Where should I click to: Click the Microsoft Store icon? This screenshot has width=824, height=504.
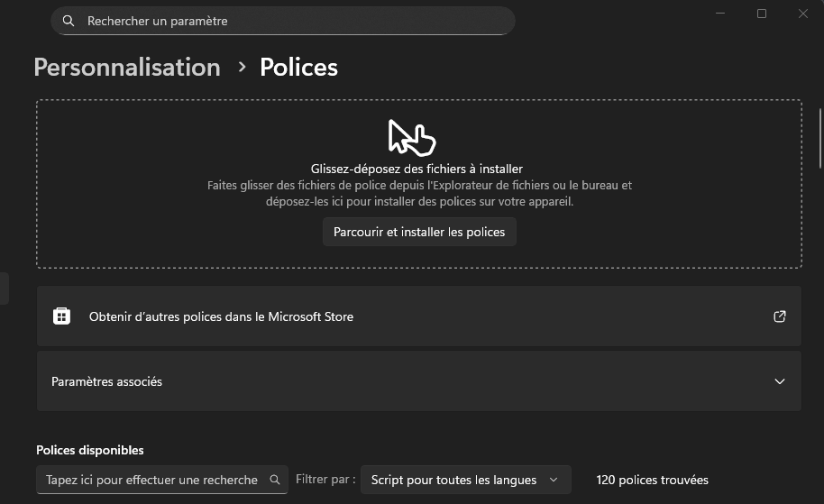61,316
